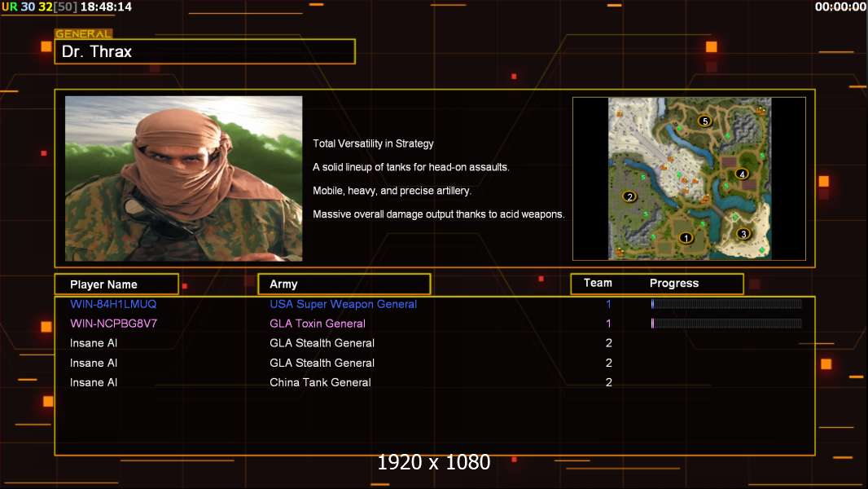Viewport: 868px width, 489px height.
Task: Select player name WIN-NCPBG8V7
Action: point(113,324)
